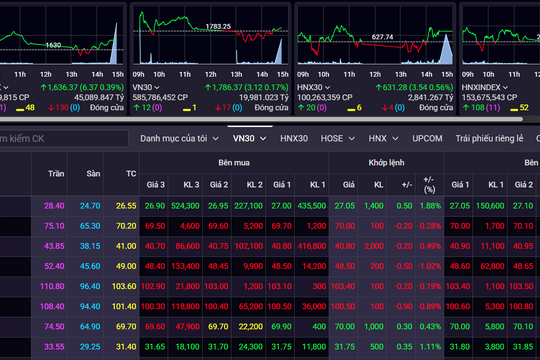This screenshot has width=540, height=360.
Task: Click the VN30 green up arrow icon
Action: [x=136, y=108]
